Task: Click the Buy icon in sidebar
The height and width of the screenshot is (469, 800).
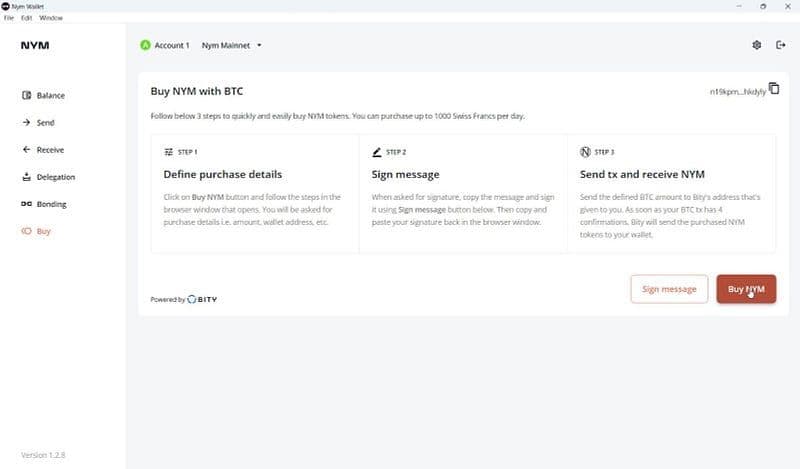Action: pyautogui.click(x=26, y=231)
